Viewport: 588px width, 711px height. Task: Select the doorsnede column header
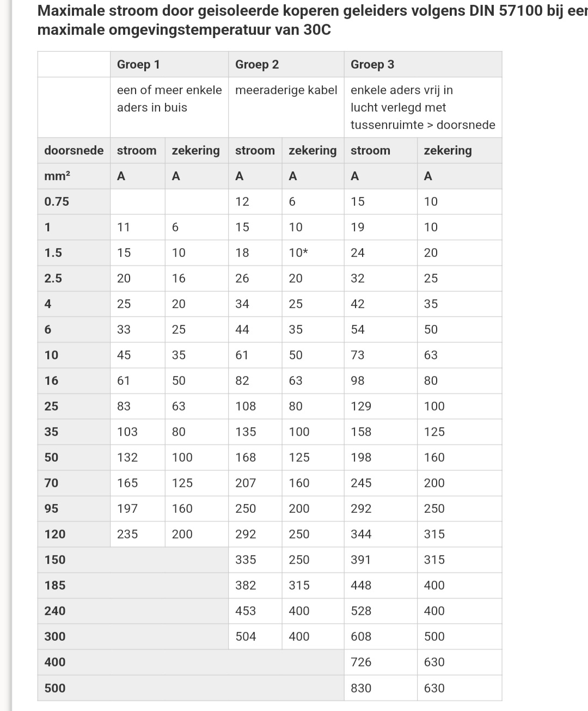(74, 150)
